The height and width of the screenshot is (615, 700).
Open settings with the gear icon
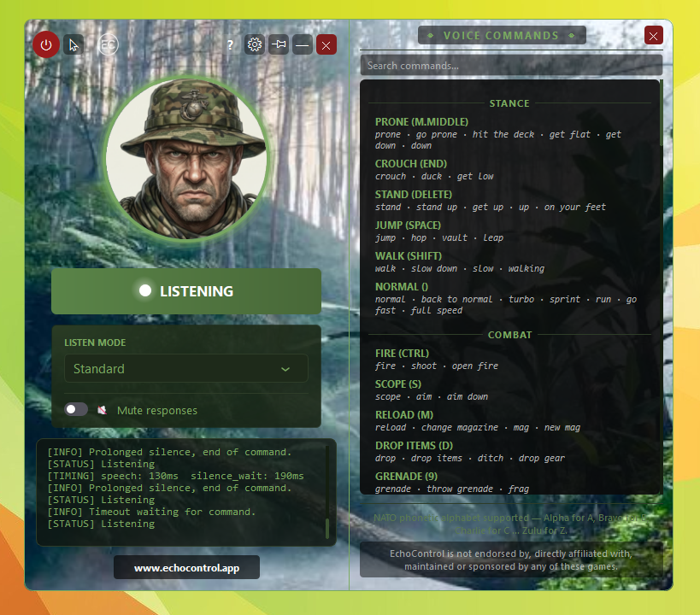[255, 44]
